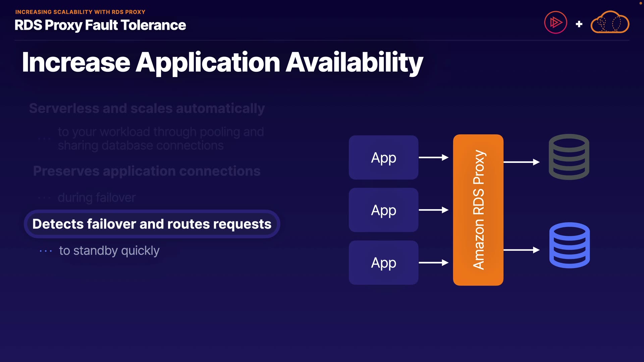Click arrow from proxy to gray database
Screen dimensions: 644x362
pyautogui.click(x=521, y=162)
